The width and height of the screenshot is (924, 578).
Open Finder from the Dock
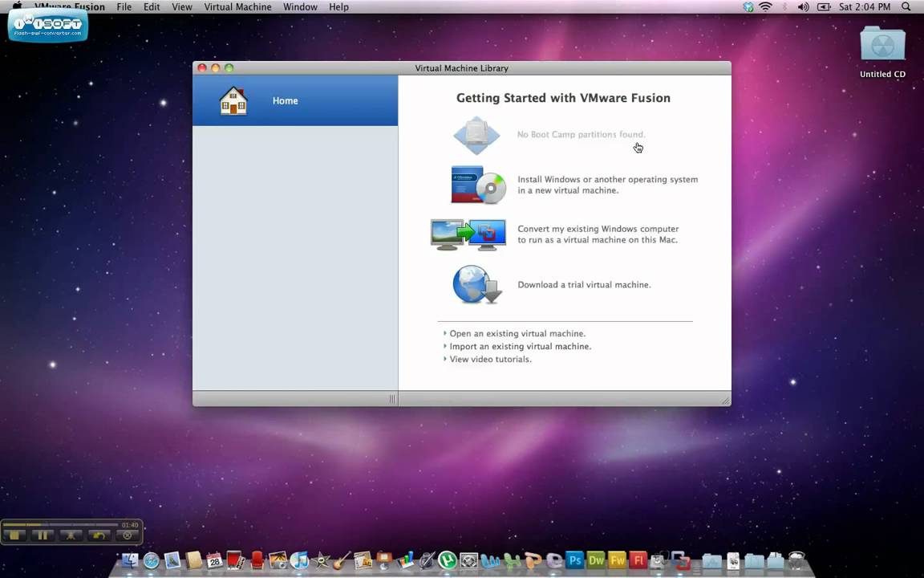[x=130, y=560]
